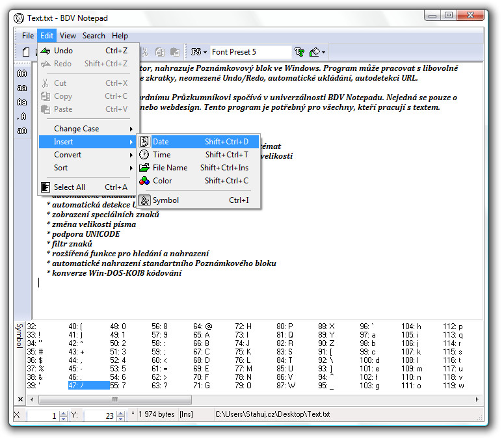504x439 pixels.
Task: Click the Copy toolbar icon
Action: [x=160, y=52]
